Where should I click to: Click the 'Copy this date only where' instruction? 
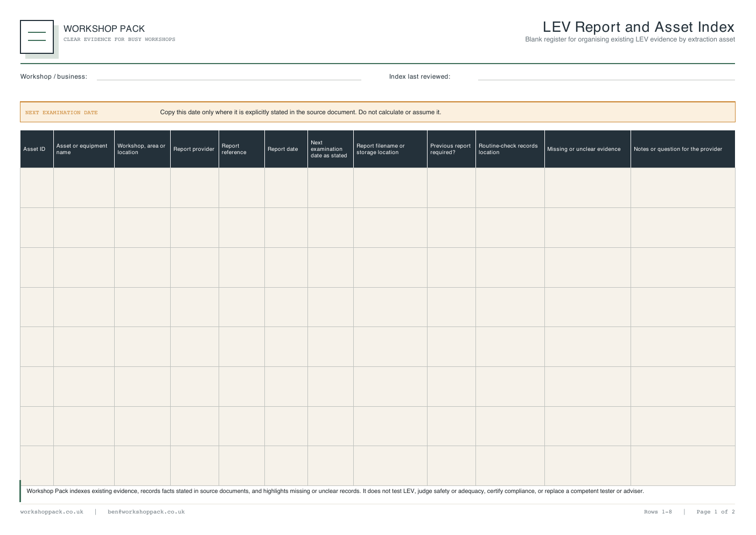point(300,112)
